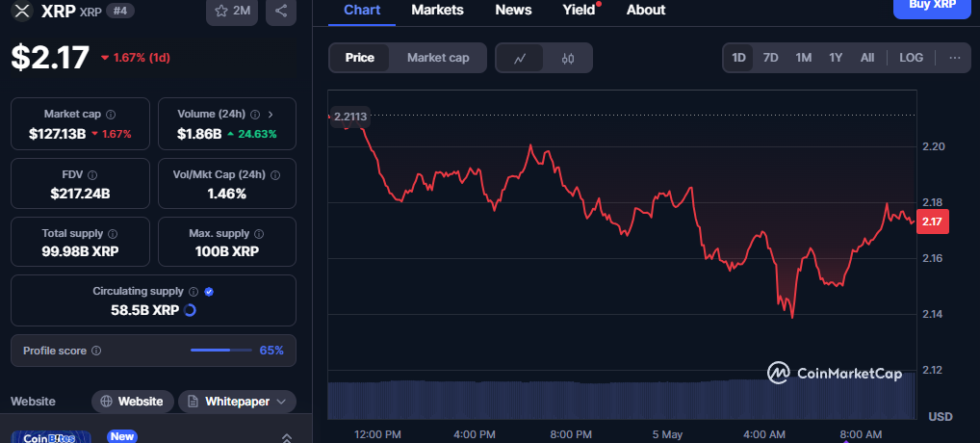Viewport: 980px width, 443px height.
Task: Switch to line chart view icon
Action: pos(520,58)
